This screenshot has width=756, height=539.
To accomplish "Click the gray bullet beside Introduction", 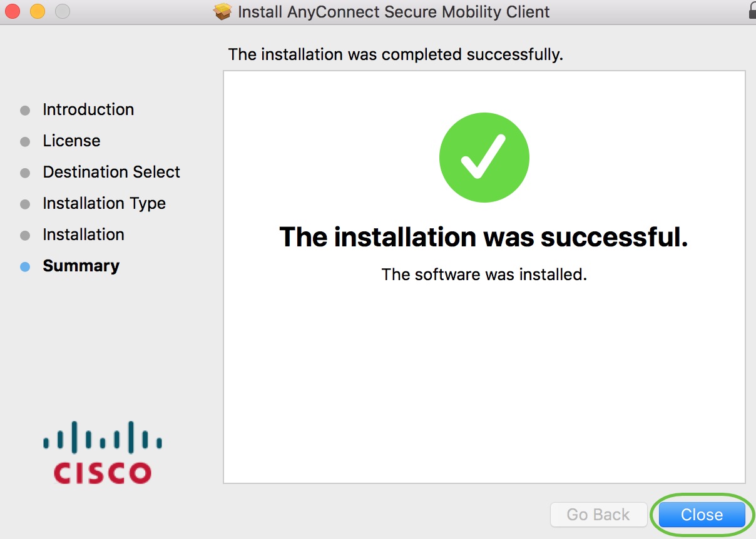I will tap(25, 110).
